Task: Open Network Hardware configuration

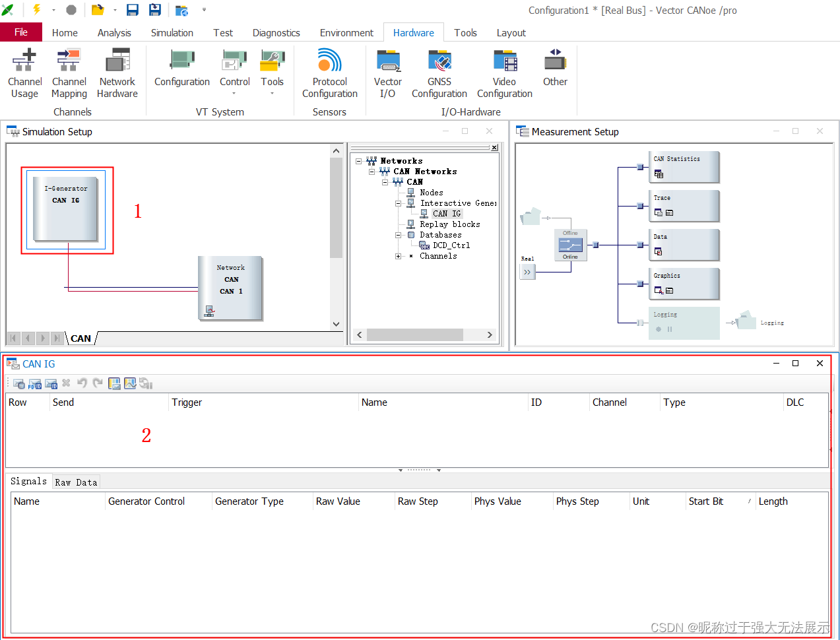Action: point(117,73)
